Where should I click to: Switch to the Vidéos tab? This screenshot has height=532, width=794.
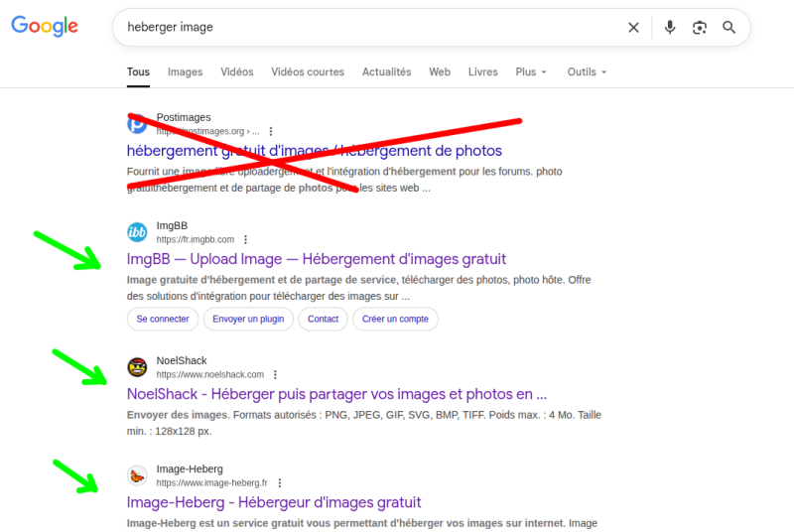point(237,71)
